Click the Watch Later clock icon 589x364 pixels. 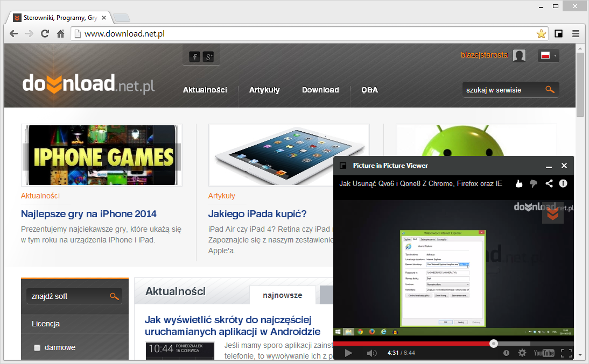click(x=507, y=353)
